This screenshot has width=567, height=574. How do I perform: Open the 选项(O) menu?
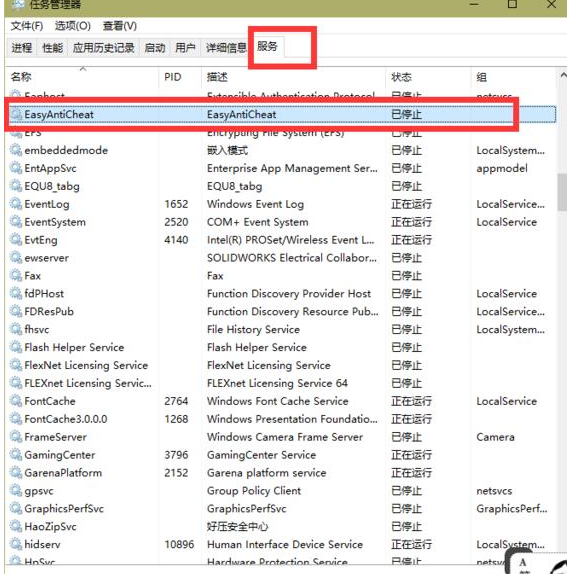(72, 26)
